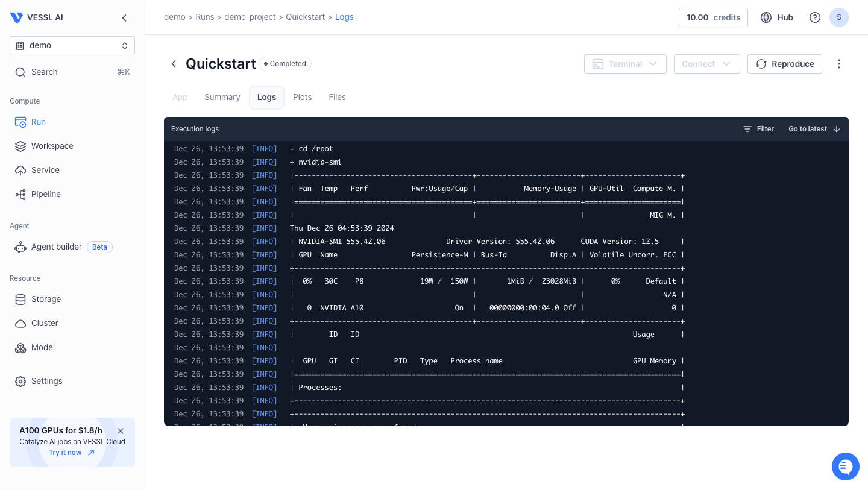Click the log line '+ nvidia-smi'
Screen dimensions: 868x490
[x=316, y=162]
